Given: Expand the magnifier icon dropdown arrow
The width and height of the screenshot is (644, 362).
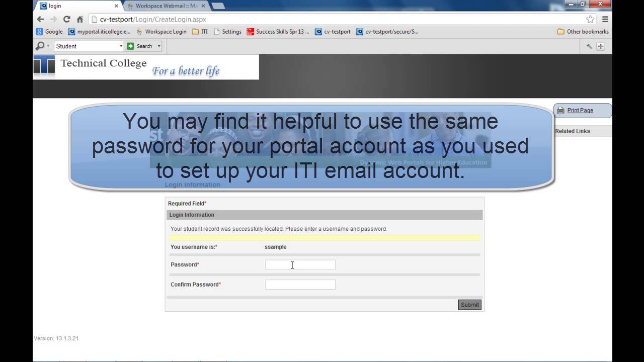Looking at the screenshot, I should tap(48, 46).
